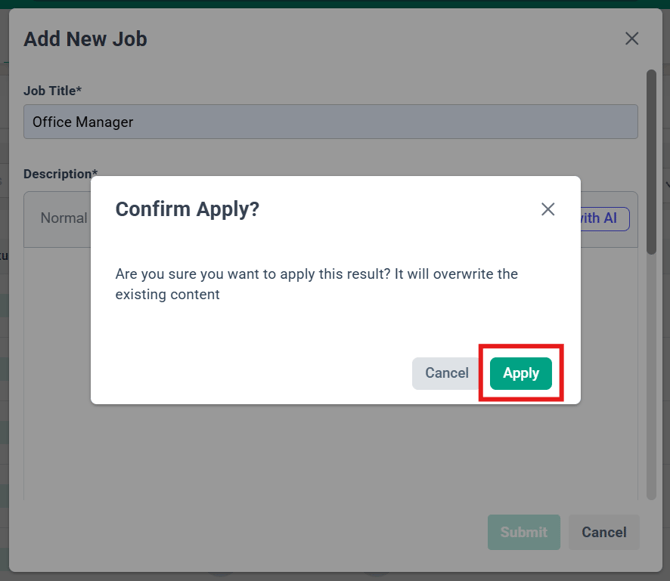Open the Normal text style dropdown

62,218
